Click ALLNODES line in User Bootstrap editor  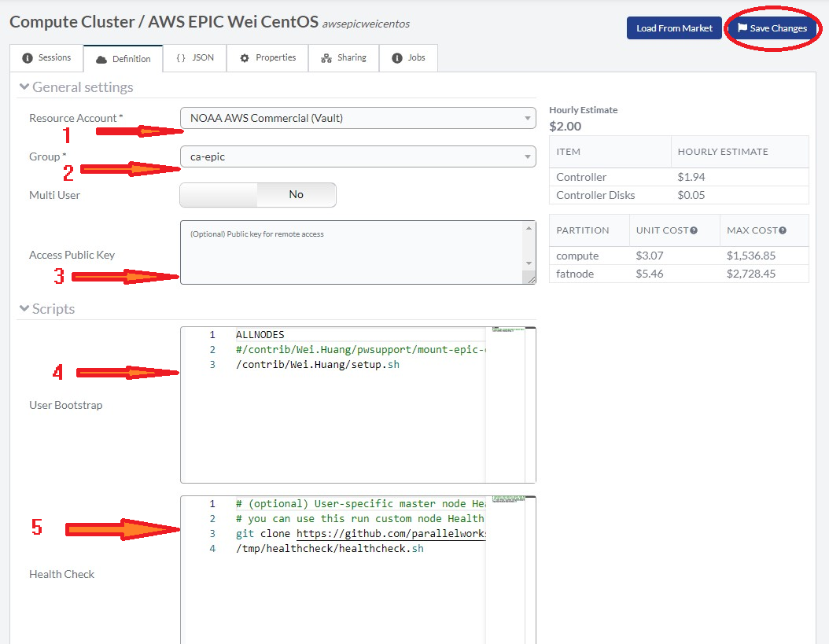(260, 335)
